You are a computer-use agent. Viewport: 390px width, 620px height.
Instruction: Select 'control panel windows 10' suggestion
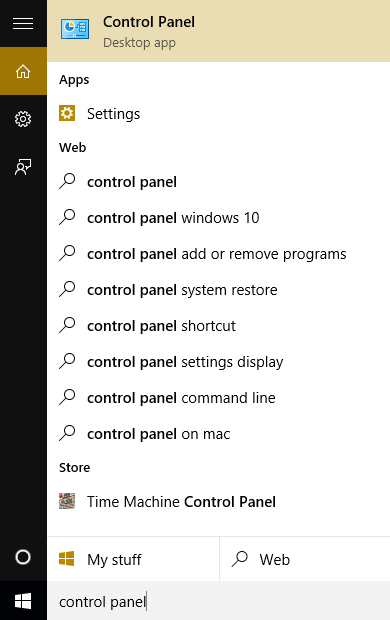coord(218,218)
